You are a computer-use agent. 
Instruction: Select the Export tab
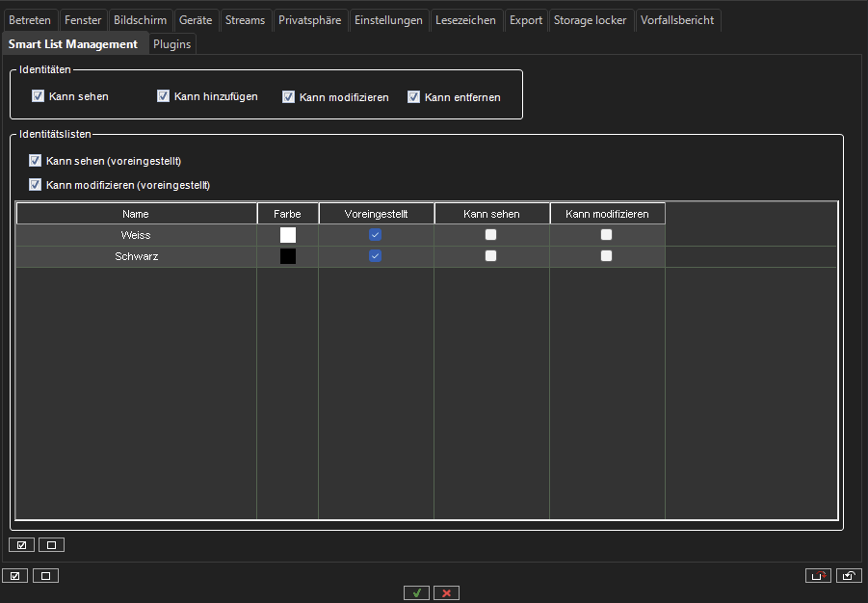[x=526, y=20]
